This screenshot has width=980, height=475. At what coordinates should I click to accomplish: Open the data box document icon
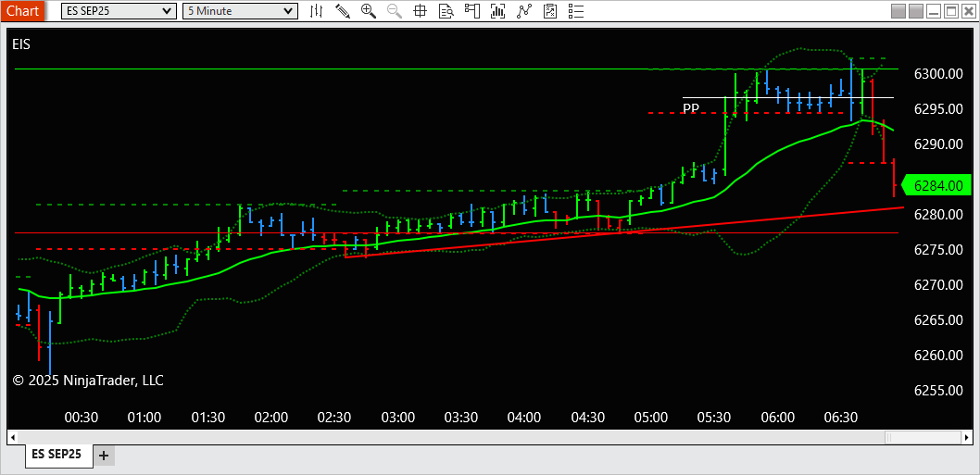446,10
